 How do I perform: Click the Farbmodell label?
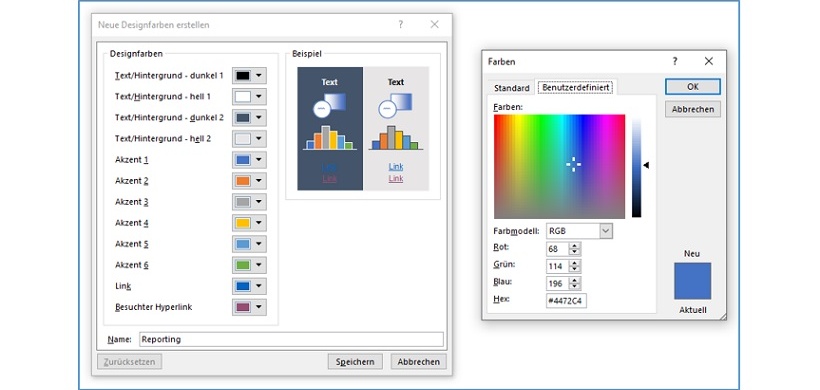tap(516, 231)
